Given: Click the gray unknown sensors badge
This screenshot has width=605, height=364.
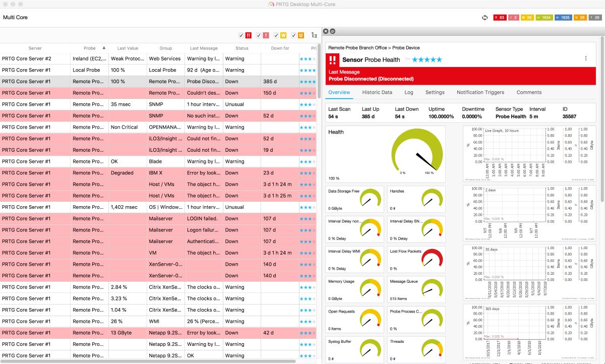Looking at the screenshot, I should click(595, 17).
